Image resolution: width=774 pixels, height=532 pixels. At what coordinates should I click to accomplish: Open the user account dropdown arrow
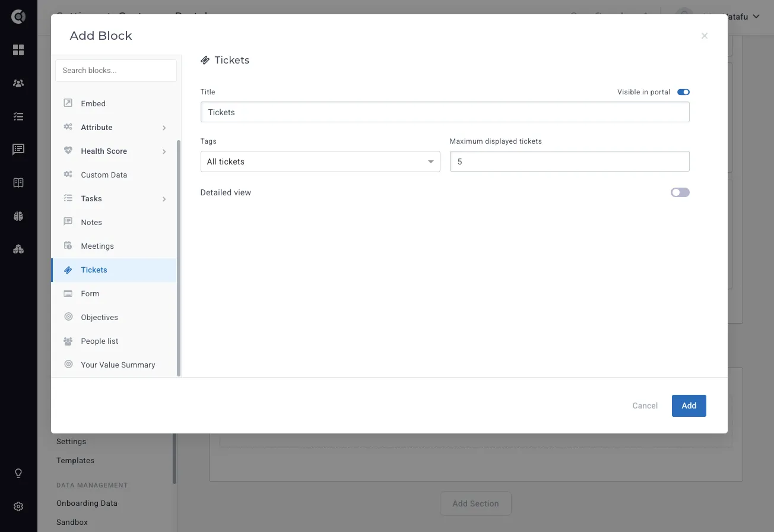[756, 17]
